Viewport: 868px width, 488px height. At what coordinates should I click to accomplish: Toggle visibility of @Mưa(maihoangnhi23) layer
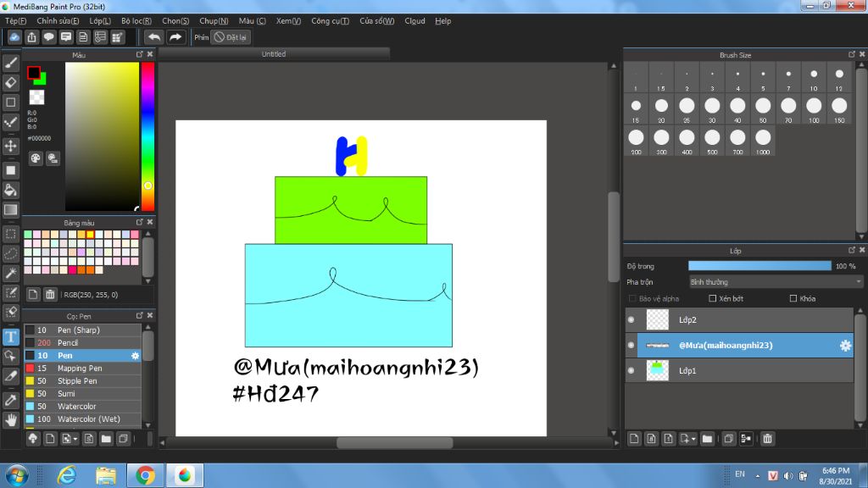coord(631,346)
